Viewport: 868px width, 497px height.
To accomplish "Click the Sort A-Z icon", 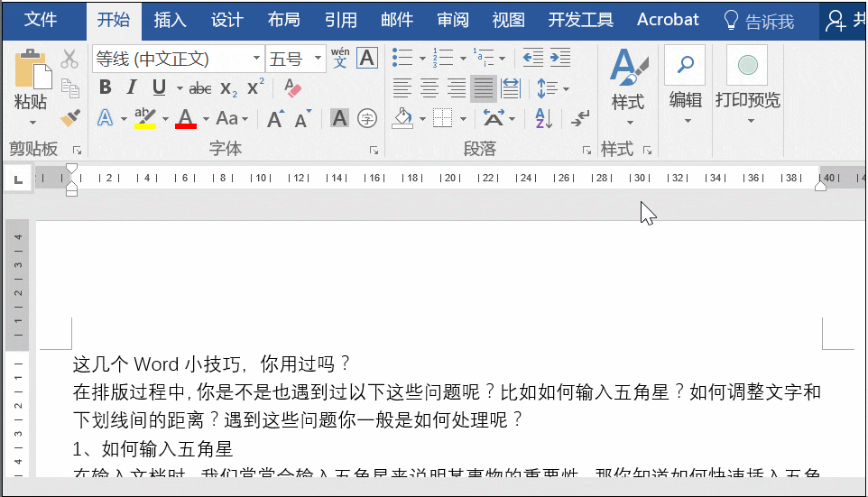I will (543, 118).
